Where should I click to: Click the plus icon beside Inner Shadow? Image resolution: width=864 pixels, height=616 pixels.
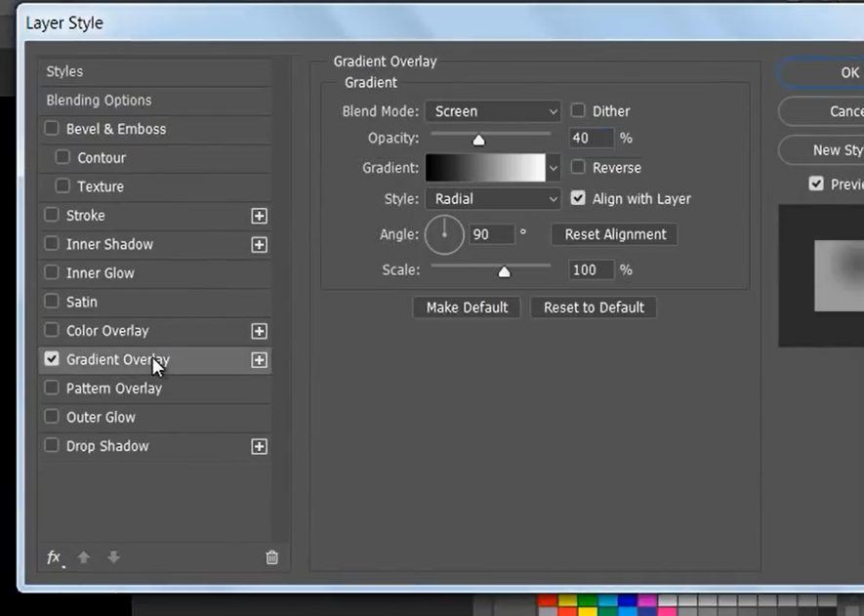click(x=259, y=245)
